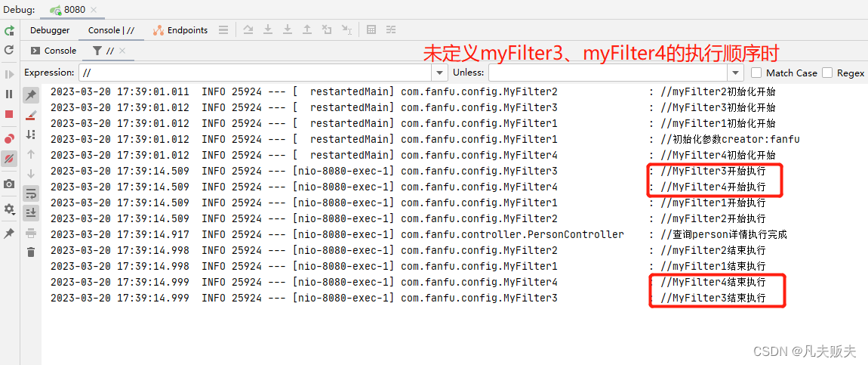The height and width of the screenshot is (365, 868).
Task: Click the Unless input field
Action: [x=608, y=73]
